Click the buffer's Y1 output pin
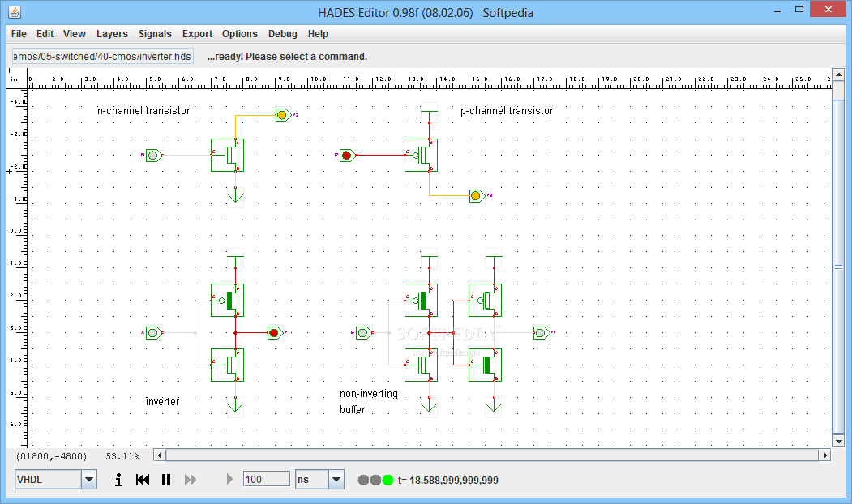This screenshot has width=852, height=504. tap(542, 332)
